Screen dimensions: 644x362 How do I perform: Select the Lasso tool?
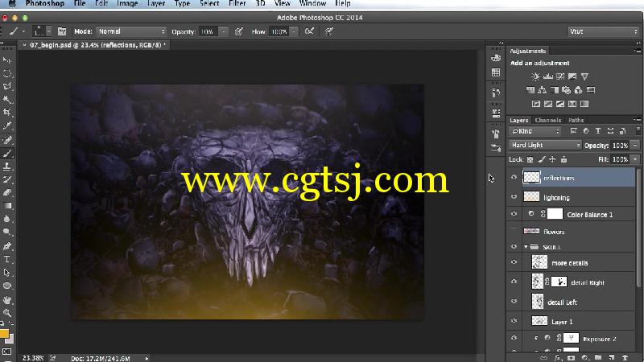7,87
